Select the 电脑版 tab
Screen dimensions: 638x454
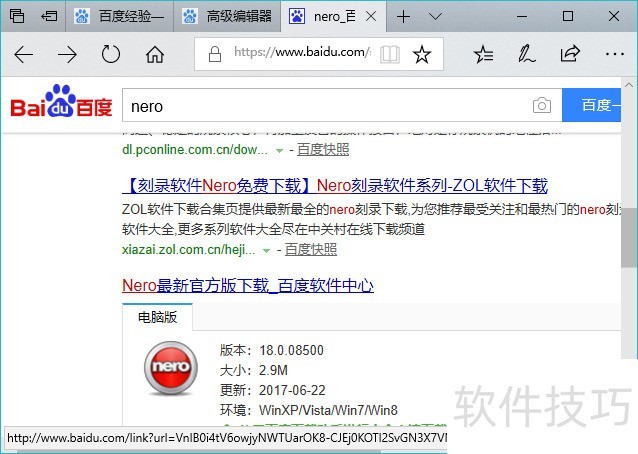click(x=157, y=317)
